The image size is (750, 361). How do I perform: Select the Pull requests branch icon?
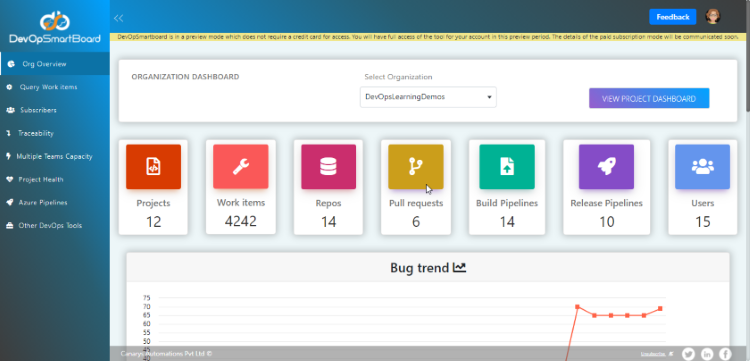pyautogui.click(x=416, y=166)
